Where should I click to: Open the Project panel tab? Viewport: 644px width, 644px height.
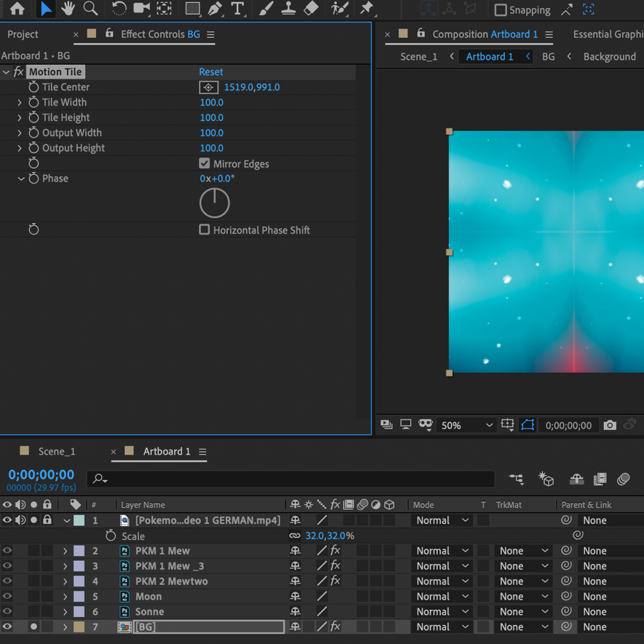[x=23, y=34]
